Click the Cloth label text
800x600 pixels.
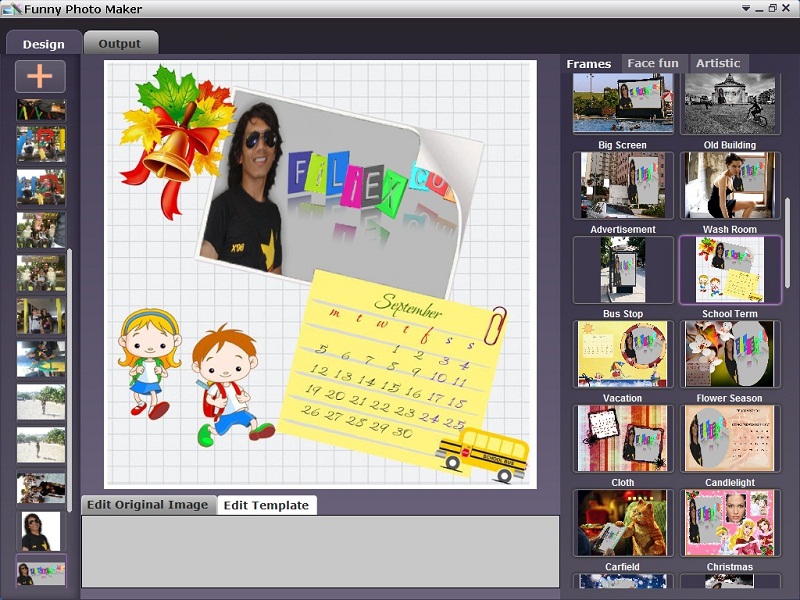click(622, 483)
